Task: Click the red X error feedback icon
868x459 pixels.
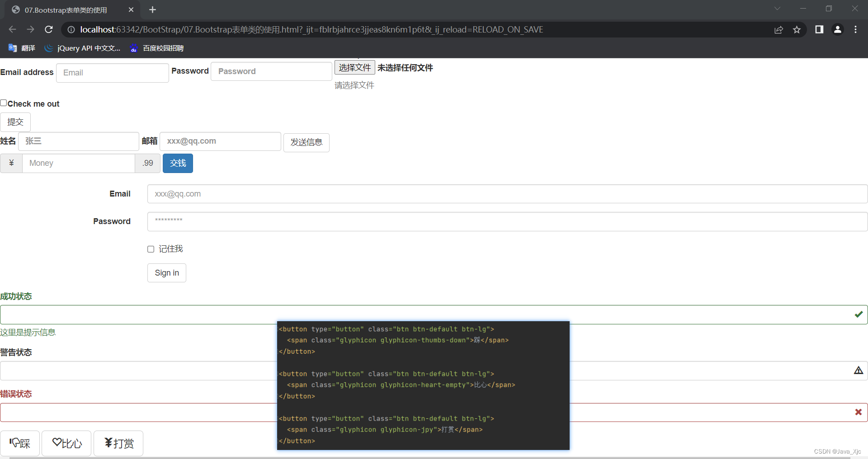Action: click(859, 412)
